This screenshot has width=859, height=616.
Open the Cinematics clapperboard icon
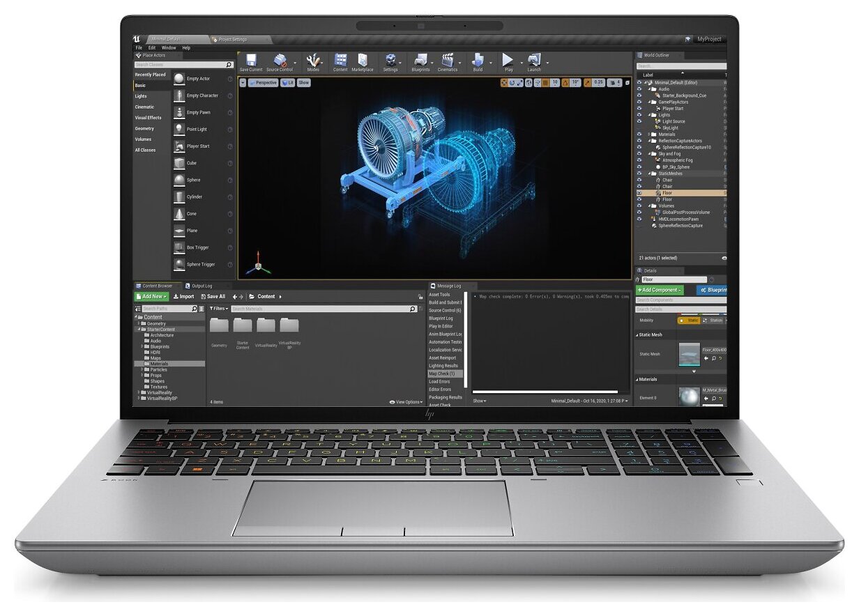coord(448,60)
